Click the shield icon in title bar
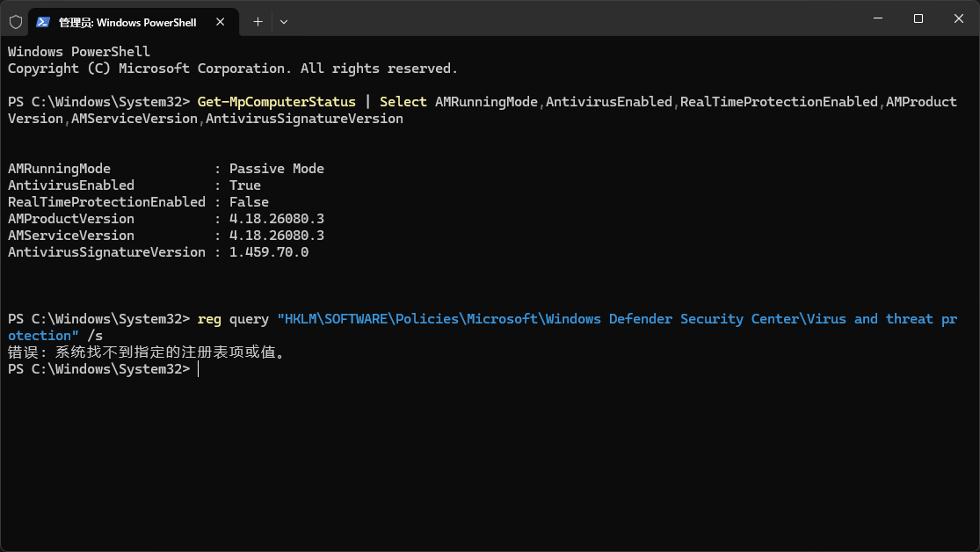The height and width of the screenshot is (552, 980). (x=16, y=22)
